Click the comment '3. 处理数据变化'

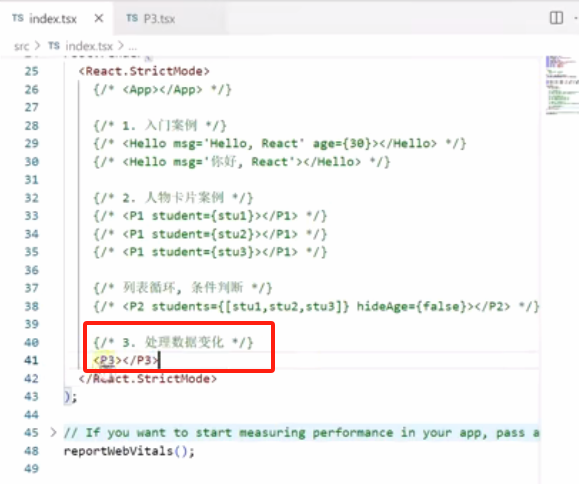(x=173, y=342)
